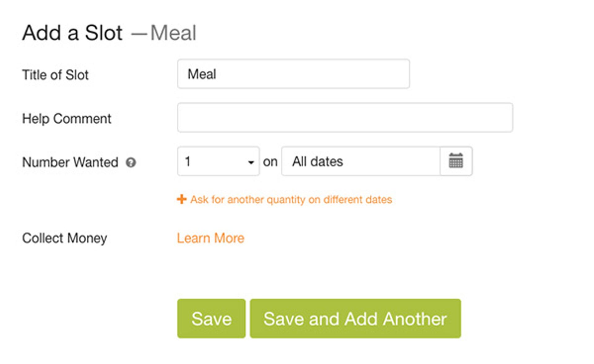Open the calendar date picker icon
Screen dimensions: 594x364
pyautogui.click(x=456, y=161)
